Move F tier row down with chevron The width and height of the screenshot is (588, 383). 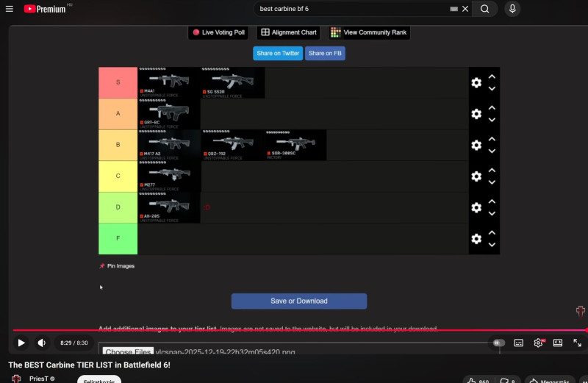pos(492,245)
